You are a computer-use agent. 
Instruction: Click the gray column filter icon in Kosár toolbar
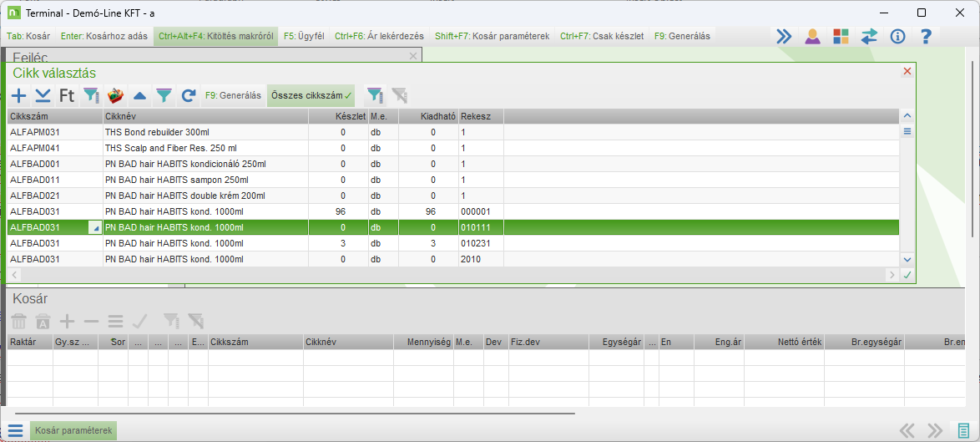point(172,322)
